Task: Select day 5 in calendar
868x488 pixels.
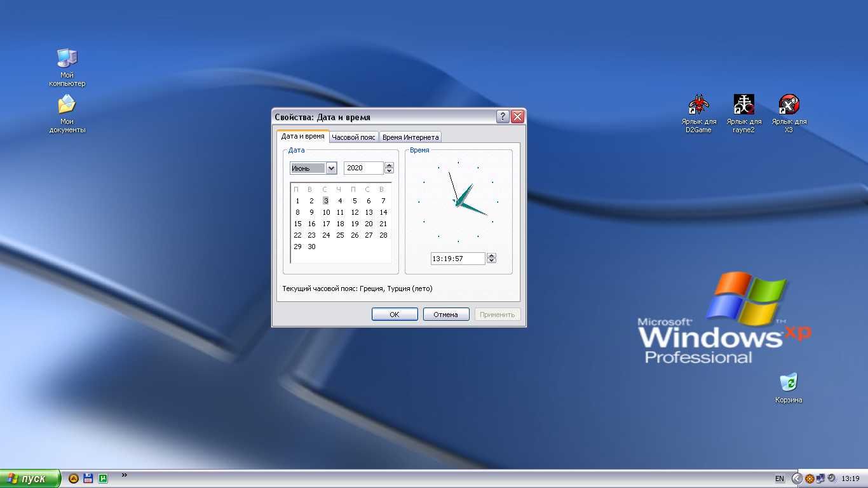Action: point(355,201)
